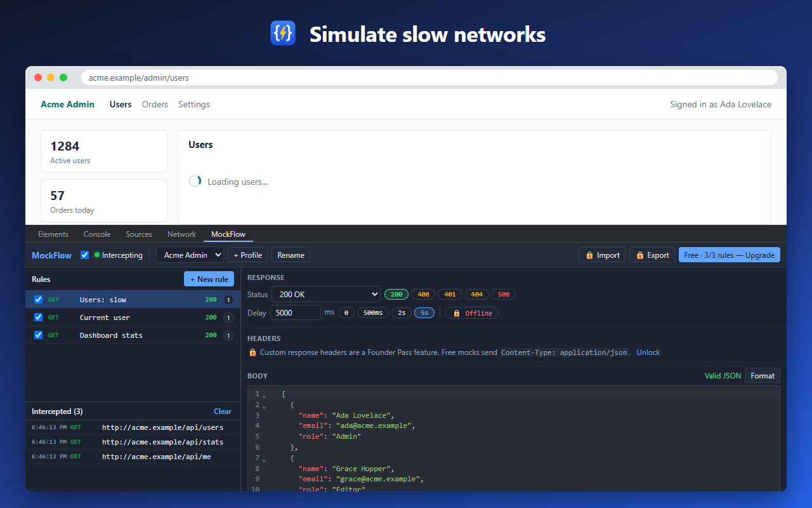Format the JSON body
This screenshot has height=508, width=812.
[763, 376]
